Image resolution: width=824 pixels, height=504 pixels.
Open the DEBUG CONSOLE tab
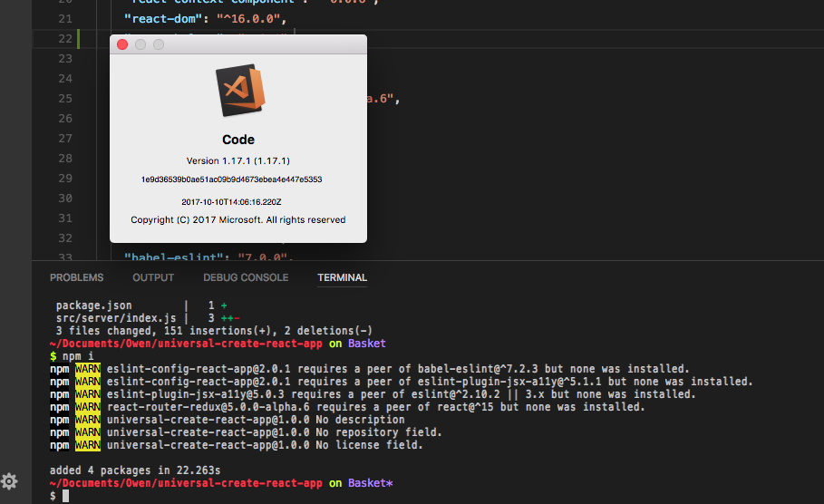coord(246,277)
